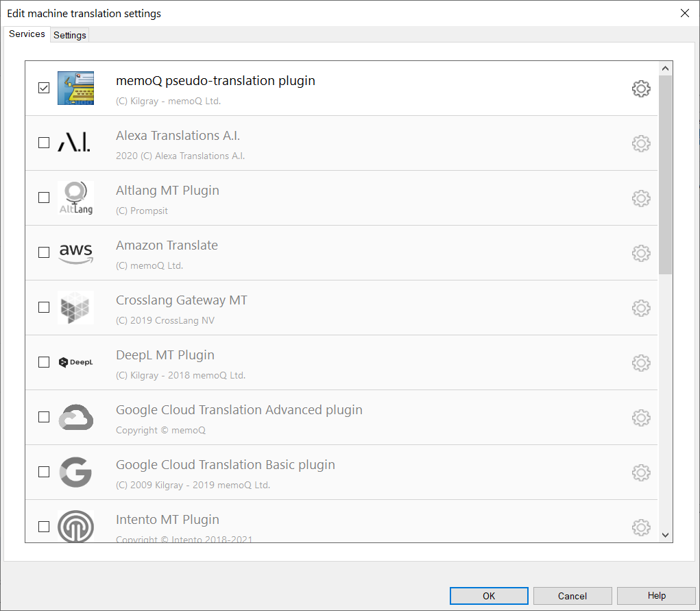The width and height of the screenshot is (700, 611).
Task: Open gear for Google Cloud Translation Advanced plugin
Action: [x=641, y=418]
